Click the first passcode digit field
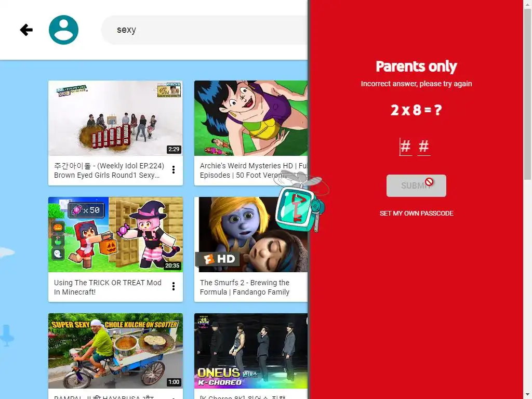532x399 pixels. tap(405, 147)
